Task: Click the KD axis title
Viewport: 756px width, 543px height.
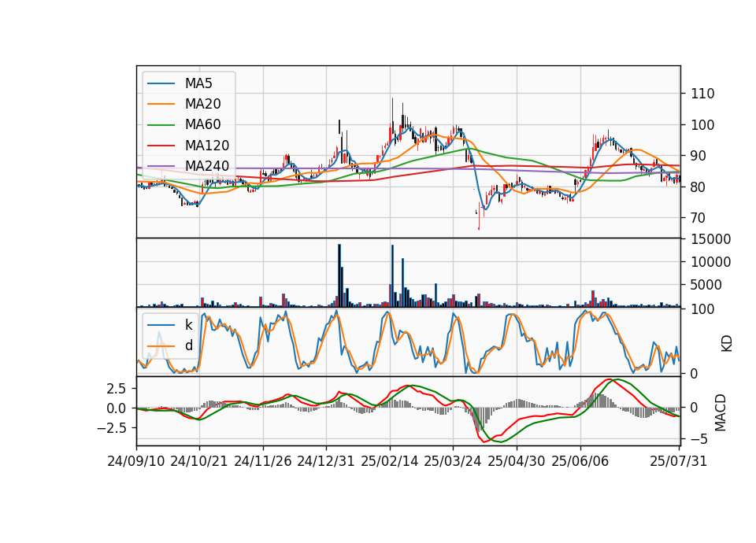Action: 726,344
